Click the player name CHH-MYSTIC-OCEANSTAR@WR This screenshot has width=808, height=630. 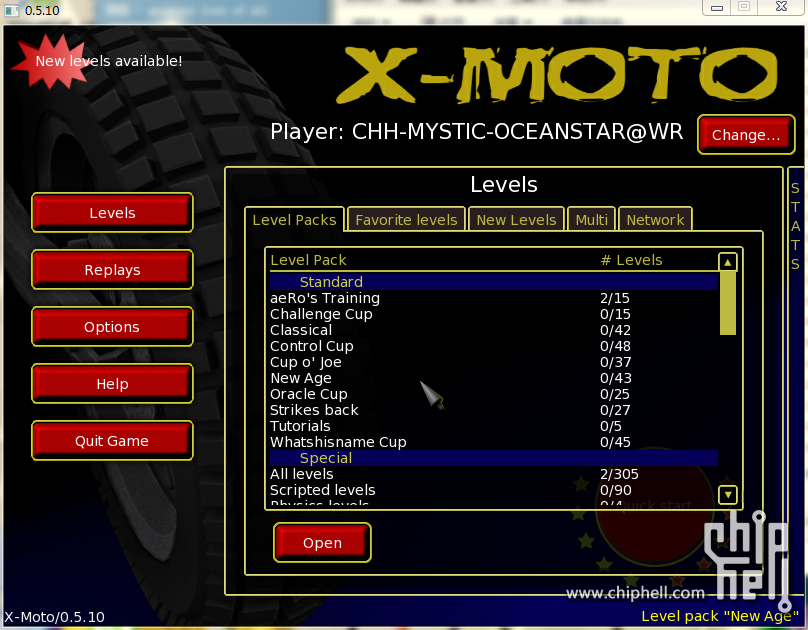pyautogui.click(x=517, y=132)
